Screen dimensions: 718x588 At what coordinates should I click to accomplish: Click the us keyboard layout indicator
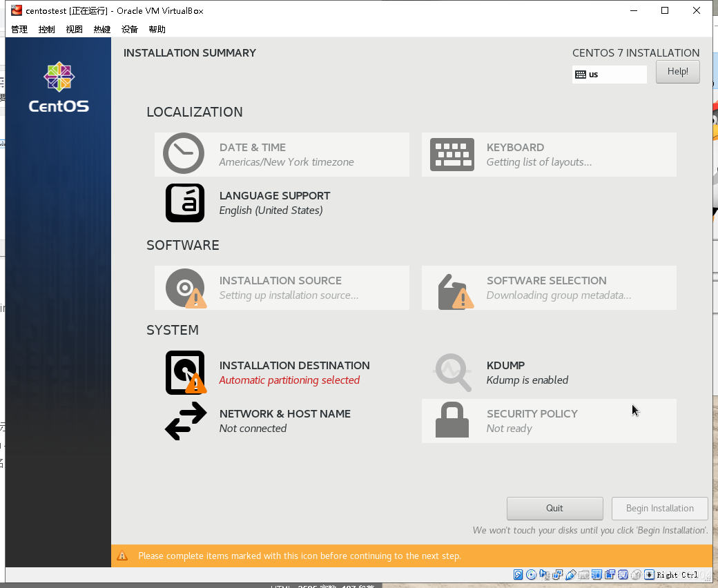pos(609,75)
